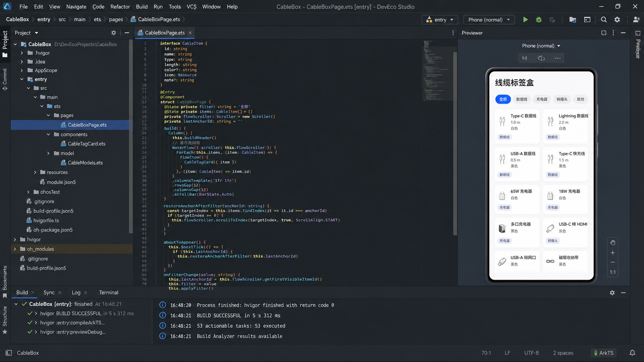
Task: Open CableTagCard.ets in project tree
Action: [x=86, y=144]
